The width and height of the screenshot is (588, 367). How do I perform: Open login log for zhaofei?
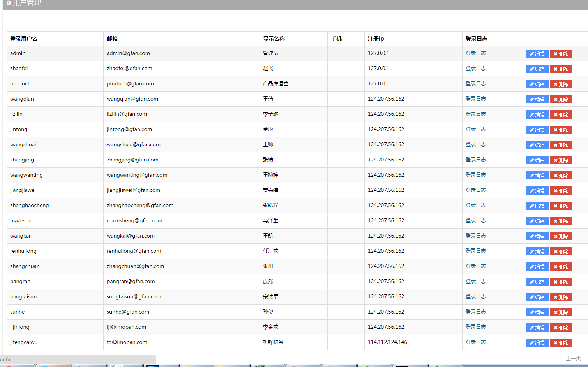coord(475,68)
